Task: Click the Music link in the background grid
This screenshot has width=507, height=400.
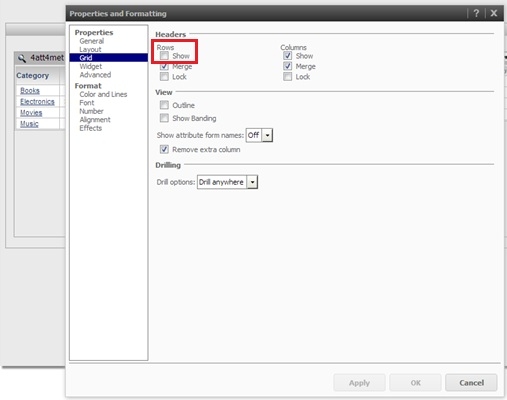Action: 29,124
